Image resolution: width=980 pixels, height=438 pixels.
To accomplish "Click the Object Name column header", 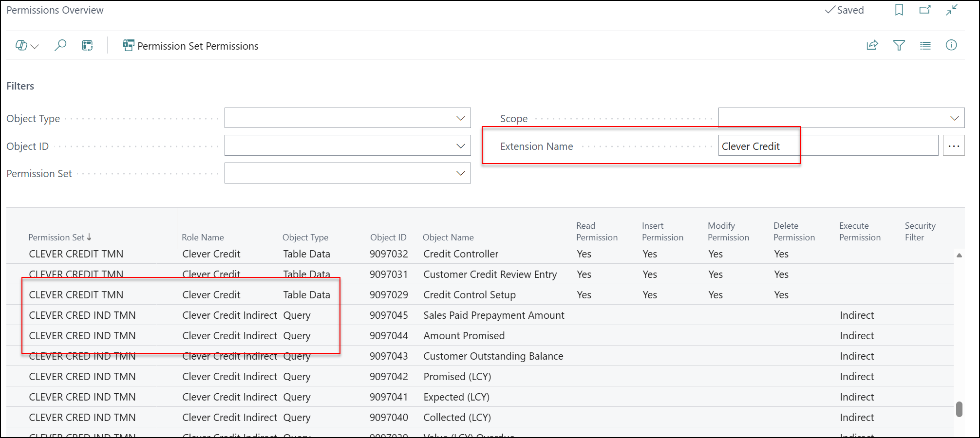I will [448, 237].
